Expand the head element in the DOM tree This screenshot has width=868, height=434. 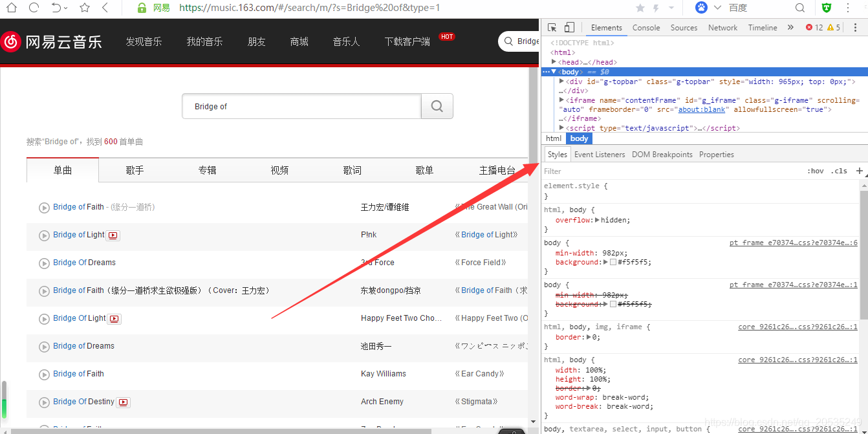(554, 61)
